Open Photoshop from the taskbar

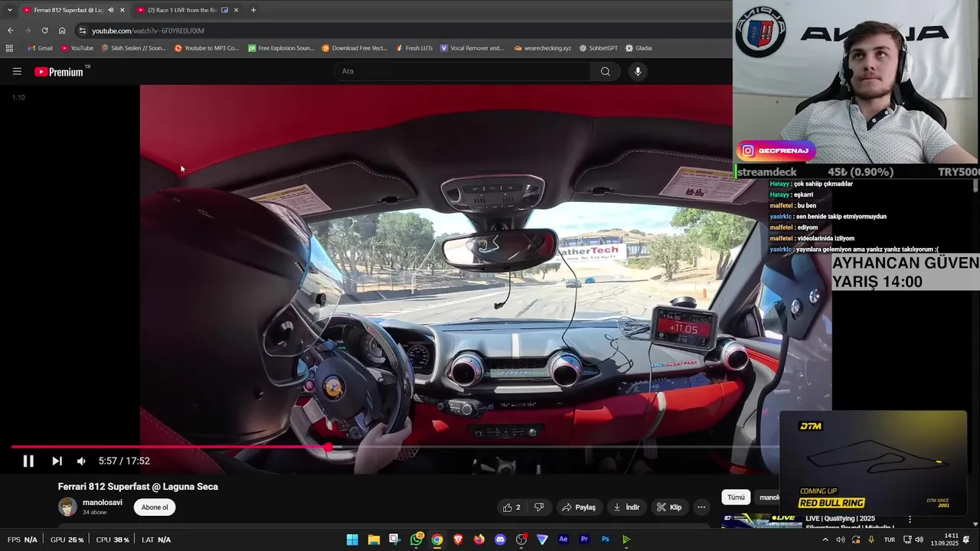(606, 540)
